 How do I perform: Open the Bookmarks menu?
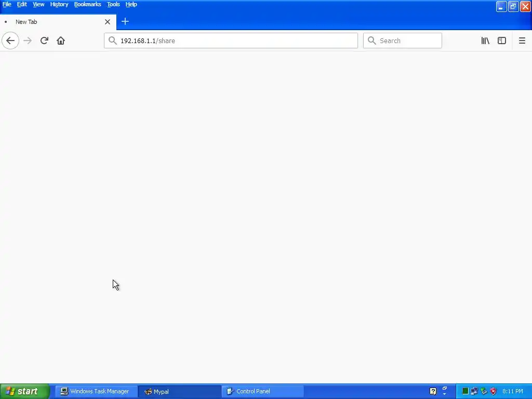click(87, 4)
